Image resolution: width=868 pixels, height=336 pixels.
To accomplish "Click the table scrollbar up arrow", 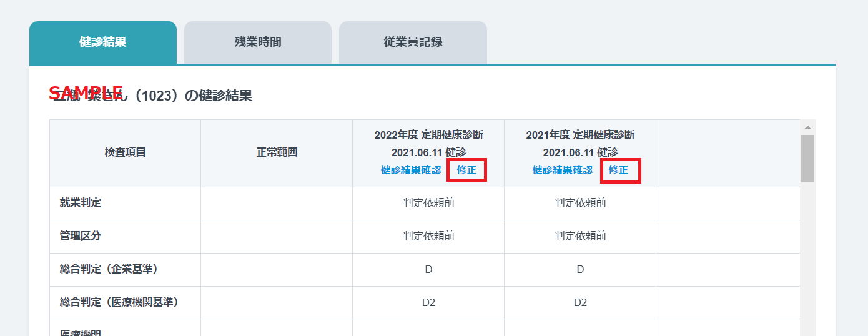I will [807, 127].
